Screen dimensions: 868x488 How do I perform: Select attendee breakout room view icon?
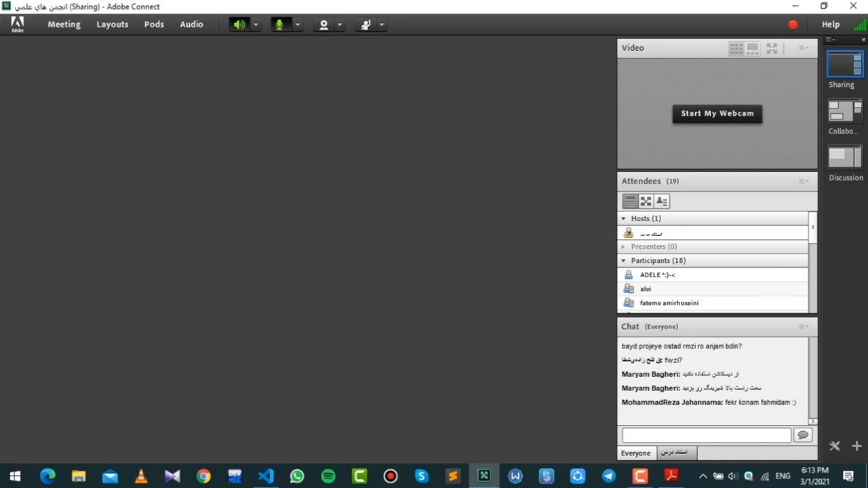click(646, 201)
